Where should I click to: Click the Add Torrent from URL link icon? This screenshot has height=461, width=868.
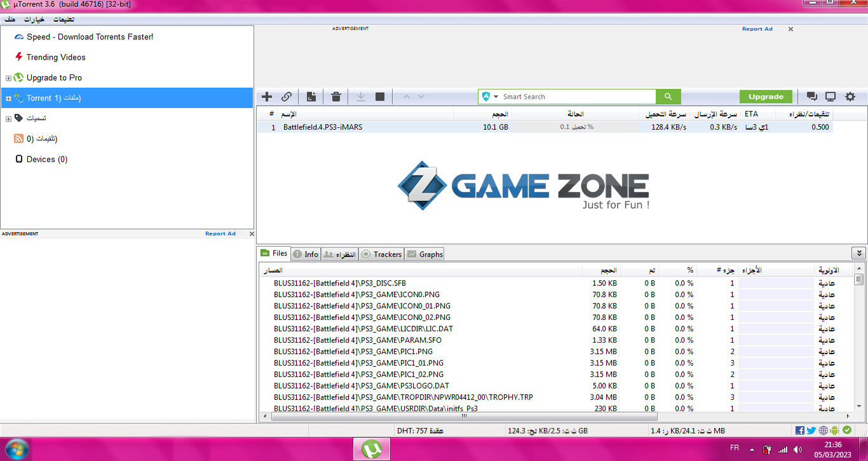pyautogui.click(x=287, y=97)
